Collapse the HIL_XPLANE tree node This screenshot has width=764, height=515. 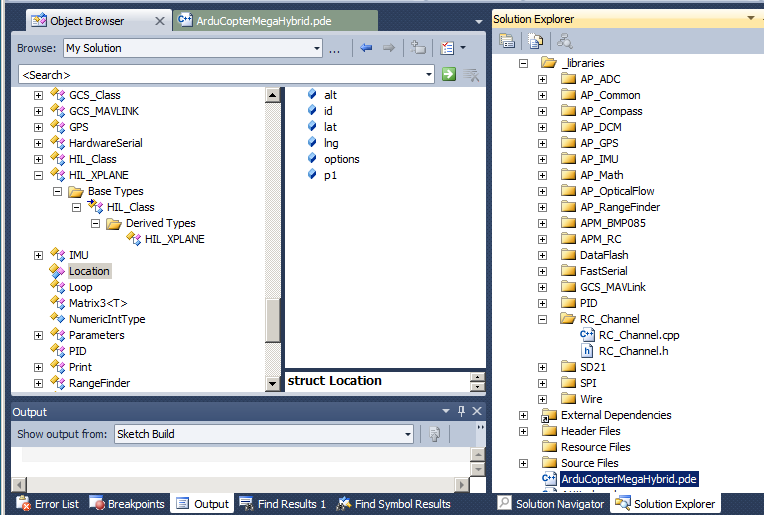[x=39, y=175]
